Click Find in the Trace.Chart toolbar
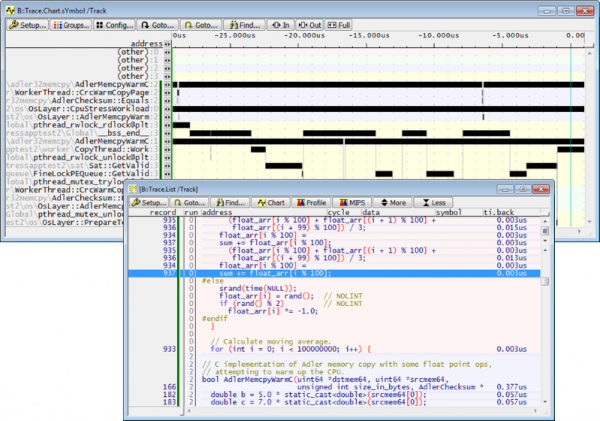The height and width of the screenshot is (421, 600). coord(245,24)
